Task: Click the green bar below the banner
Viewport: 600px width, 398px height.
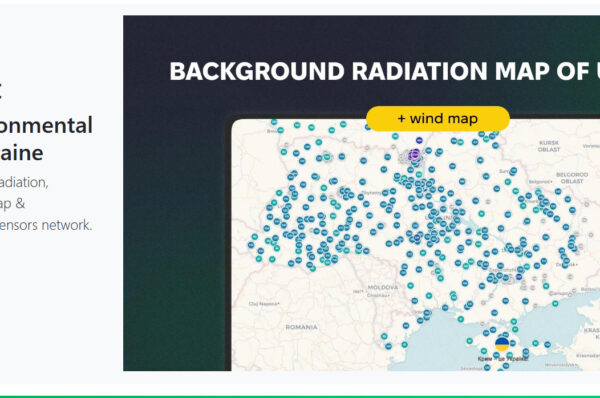Action: (300, 397)
